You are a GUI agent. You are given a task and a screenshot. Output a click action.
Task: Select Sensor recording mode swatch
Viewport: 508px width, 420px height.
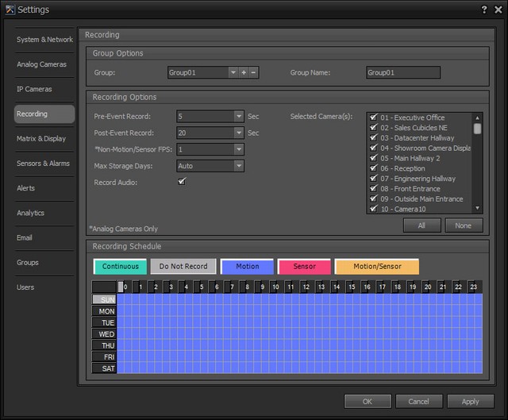(x=304, y=267)
